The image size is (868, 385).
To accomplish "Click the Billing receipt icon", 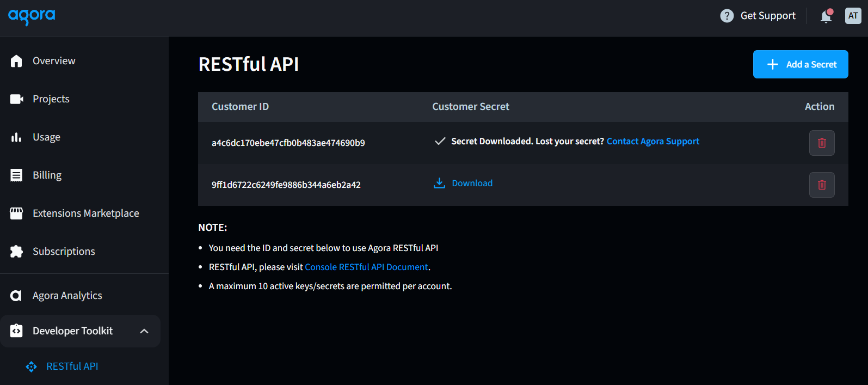I will [16, 175].
